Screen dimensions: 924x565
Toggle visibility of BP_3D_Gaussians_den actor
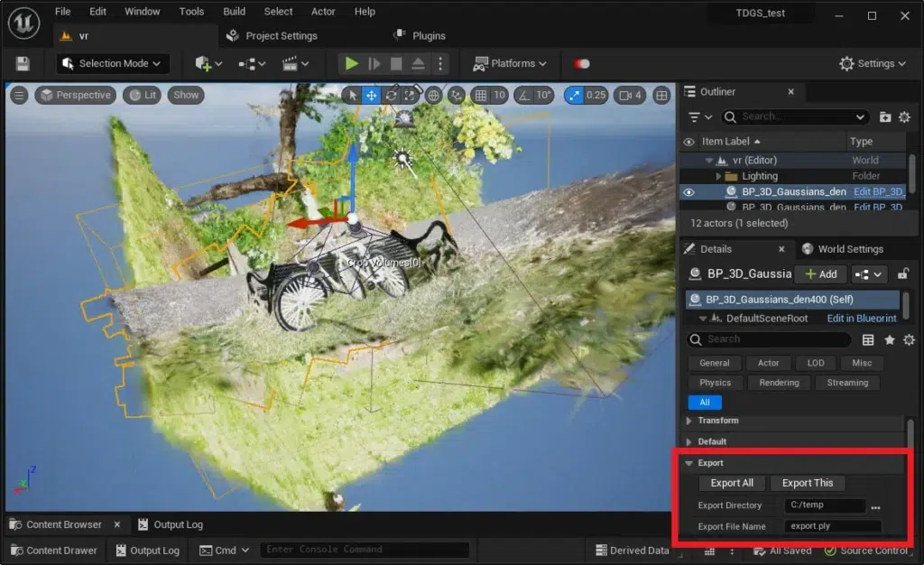(x=688, y=191)
